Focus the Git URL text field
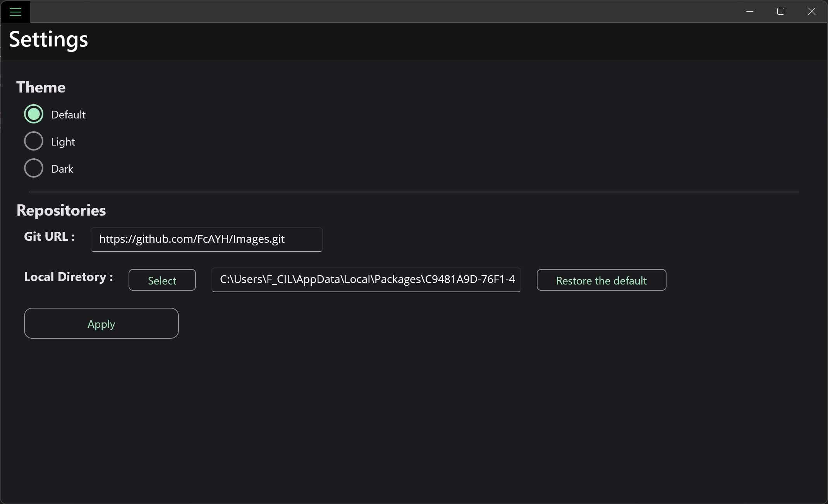828x504 pixels. (206, 239)
